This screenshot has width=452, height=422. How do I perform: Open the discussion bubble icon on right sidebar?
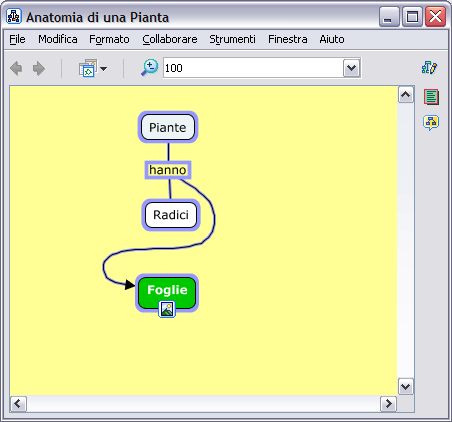coord(431,123)
